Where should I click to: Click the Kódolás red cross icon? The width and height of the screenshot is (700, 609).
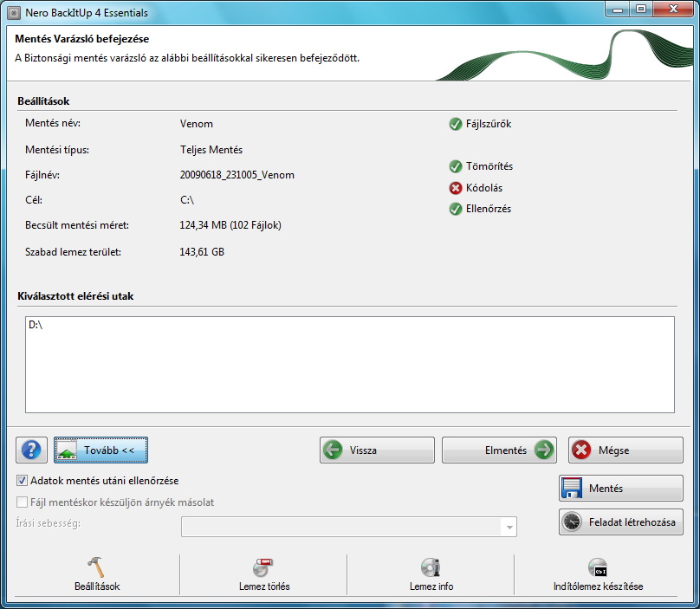coord(456,188)
